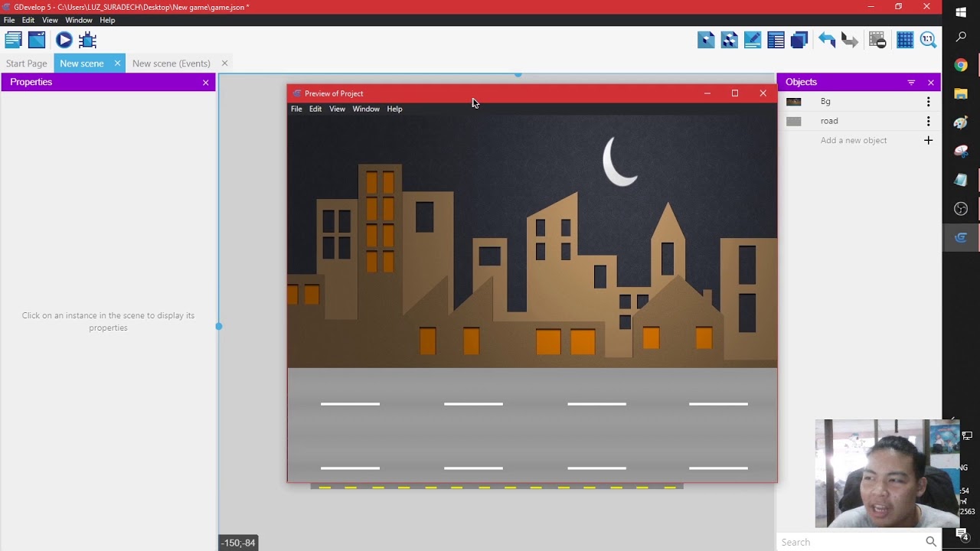The height and width of the screenshot is (551, 980).
Task: Open File menu in Preview of Project window
Action: [x=296, y=109]
